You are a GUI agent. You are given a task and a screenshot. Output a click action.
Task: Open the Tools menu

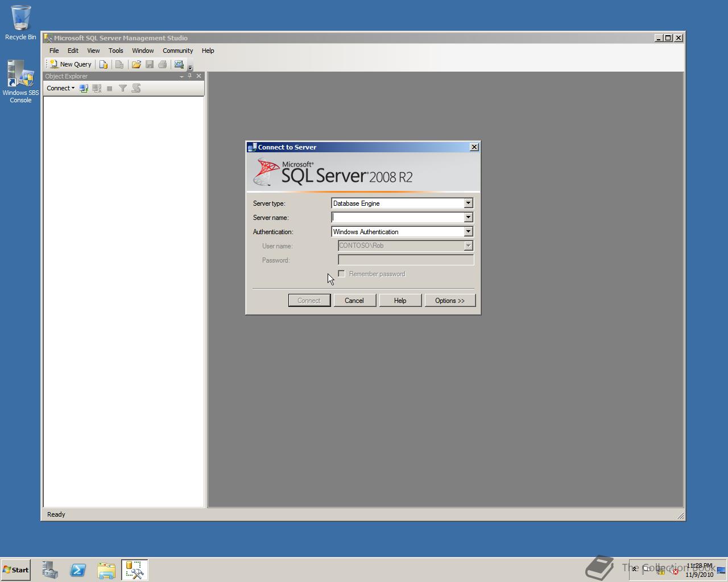(116, 51)
